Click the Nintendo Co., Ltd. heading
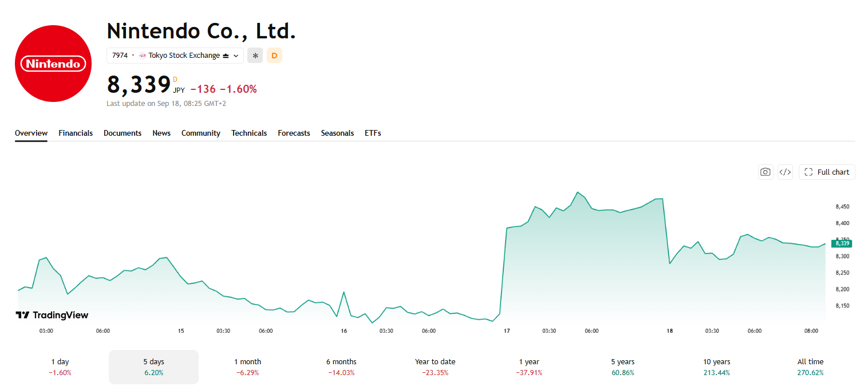The width and height of the screenshot is (868, 386). click(x=202, y=30)
